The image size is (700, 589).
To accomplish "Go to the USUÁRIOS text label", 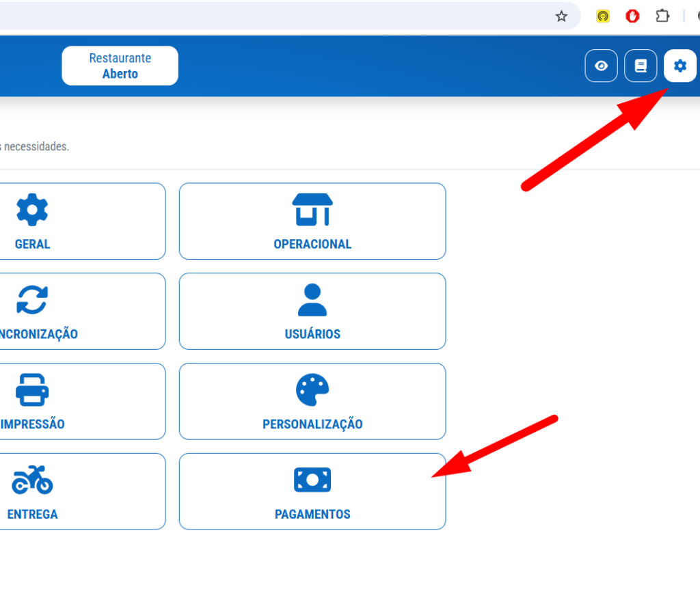I will click(x=312, y=334).
